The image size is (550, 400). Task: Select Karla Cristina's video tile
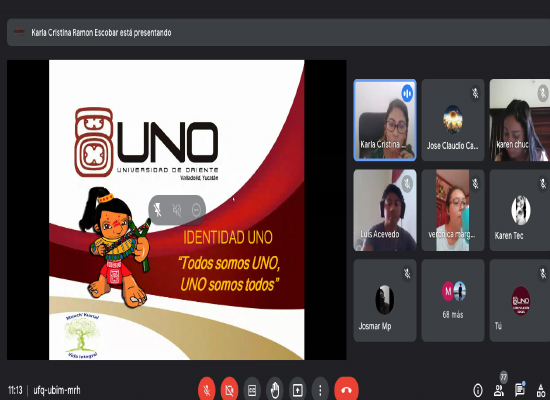click(x=385, y=120)
